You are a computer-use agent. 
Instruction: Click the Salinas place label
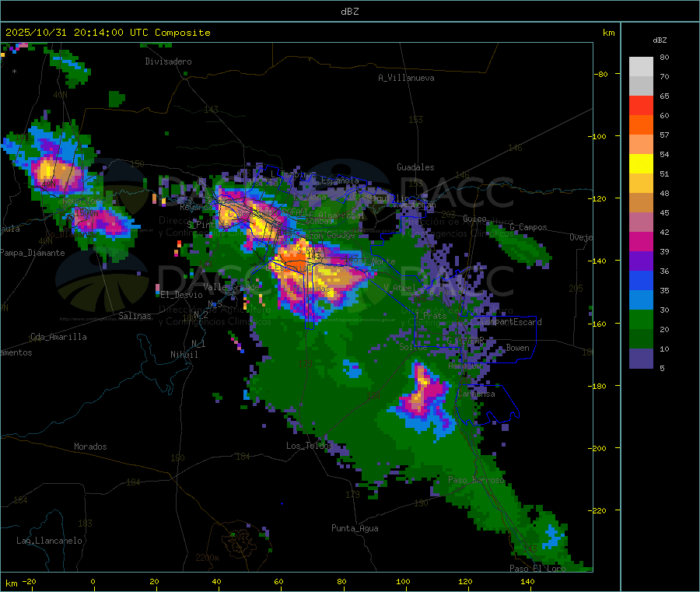pyautogui.click(x=135, y=316)
